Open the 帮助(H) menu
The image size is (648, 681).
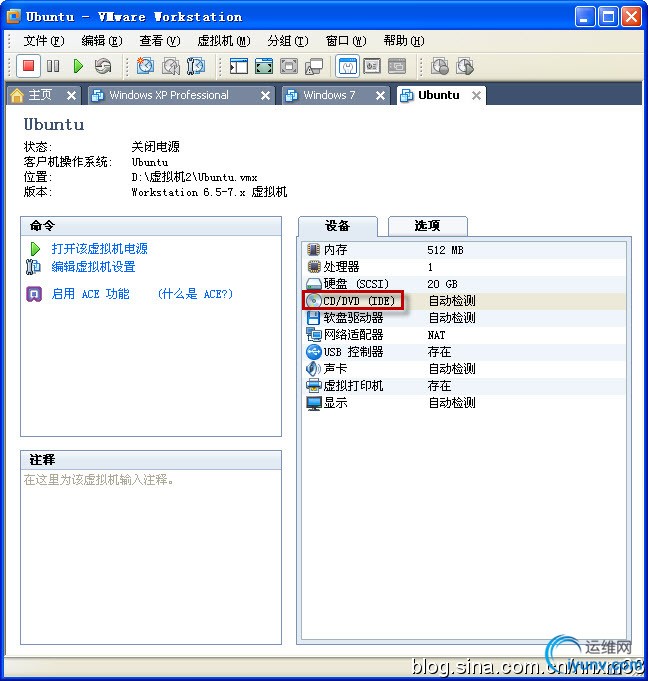click(404, 41)
